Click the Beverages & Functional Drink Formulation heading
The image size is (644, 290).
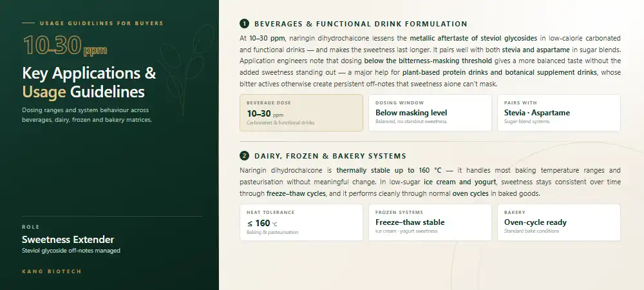pyautogui.click(x=361, y=24)
